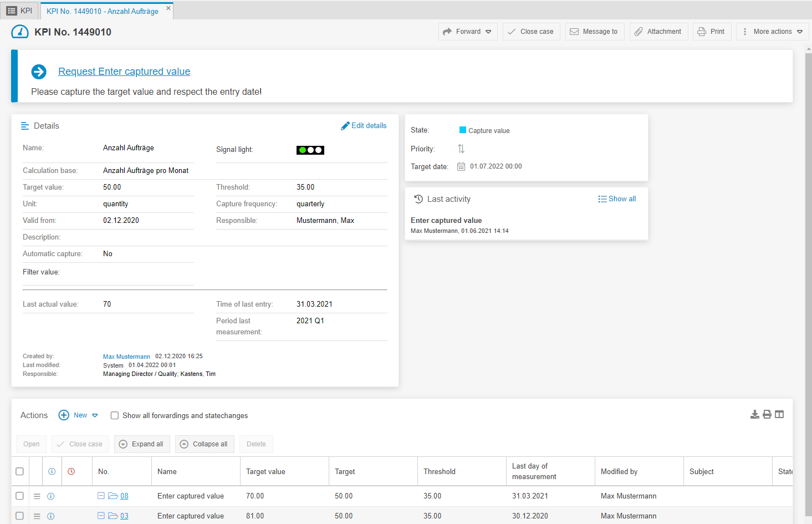Click the info icon in row 08
Viewport: 812px width, 524px height.
tap(51, 496)
